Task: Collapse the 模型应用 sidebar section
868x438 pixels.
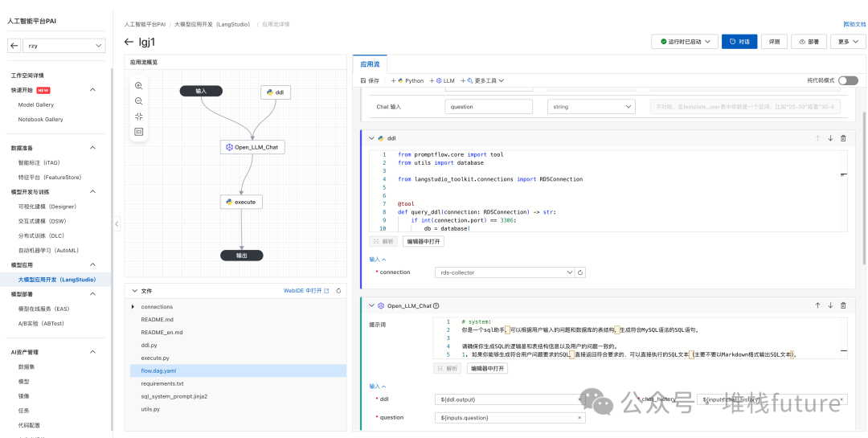Action: 92,264
